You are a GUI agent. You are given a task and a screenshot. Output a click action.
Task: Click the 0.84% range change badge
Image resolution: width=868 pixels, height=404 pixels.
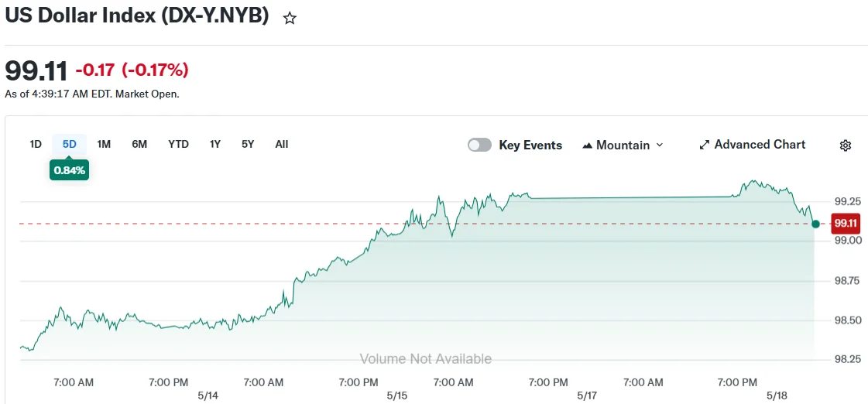point(69,170)
